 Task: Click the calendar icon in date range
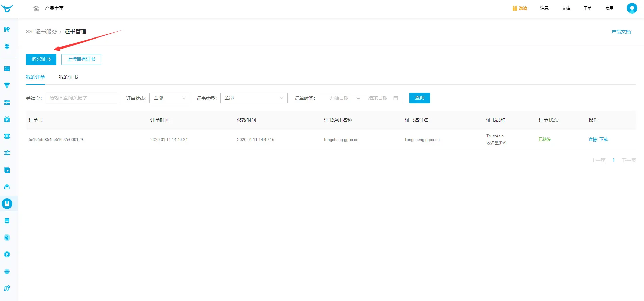coord(396,98)
